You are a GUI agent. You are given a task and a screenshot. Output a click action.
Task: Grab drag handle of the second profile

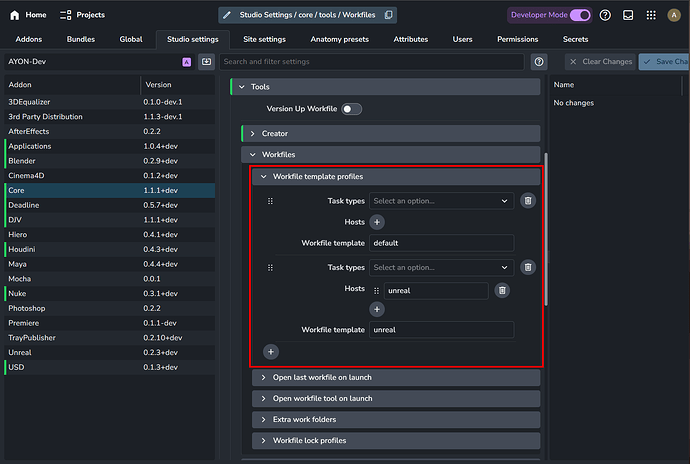[270, 267]
